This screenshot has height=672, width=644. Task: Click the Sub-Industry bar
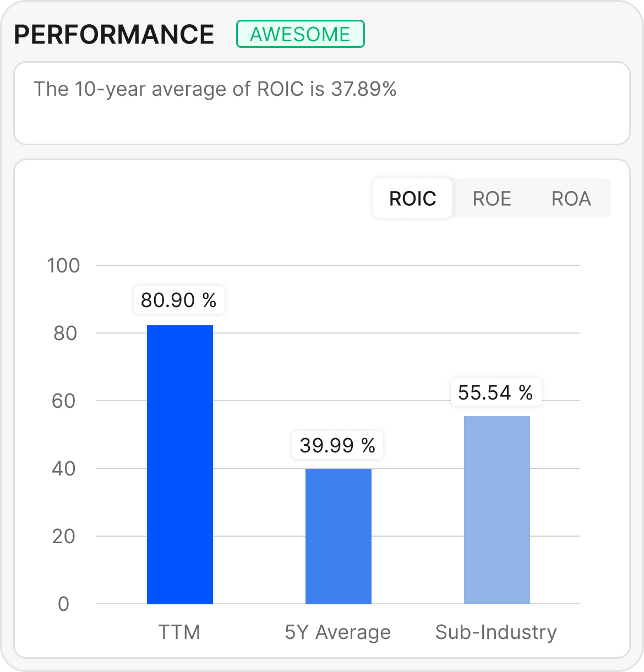coord(496,509)
